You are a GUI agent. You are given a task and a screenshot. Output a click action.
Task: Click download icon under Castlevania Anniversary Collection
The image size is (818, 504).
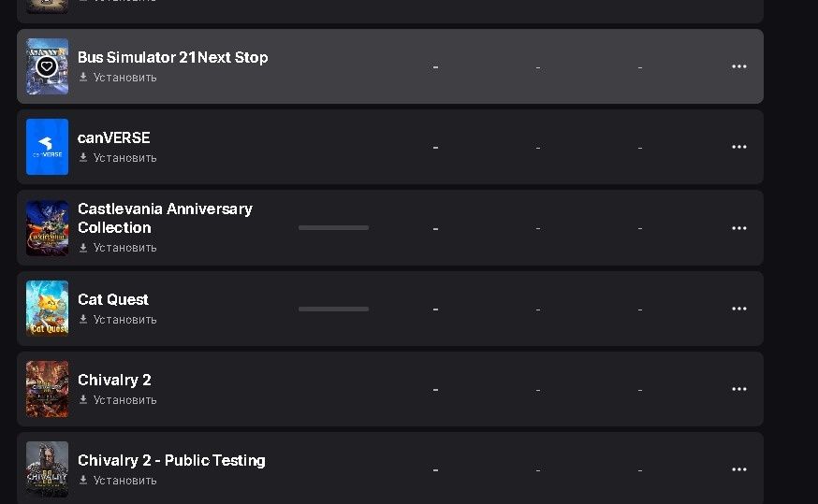[x=83, y=248]
